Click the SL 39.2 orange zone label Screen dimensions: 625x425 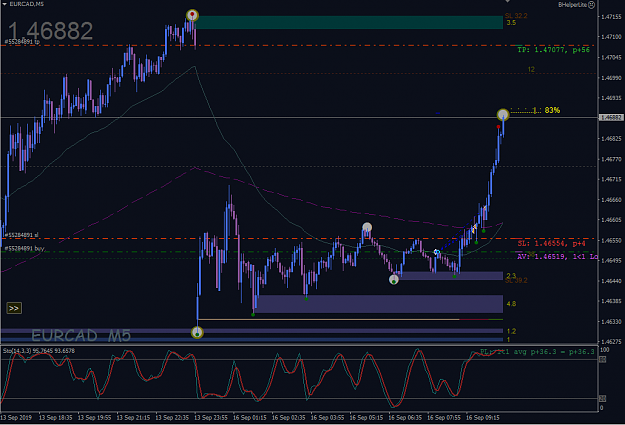(516, 281)
